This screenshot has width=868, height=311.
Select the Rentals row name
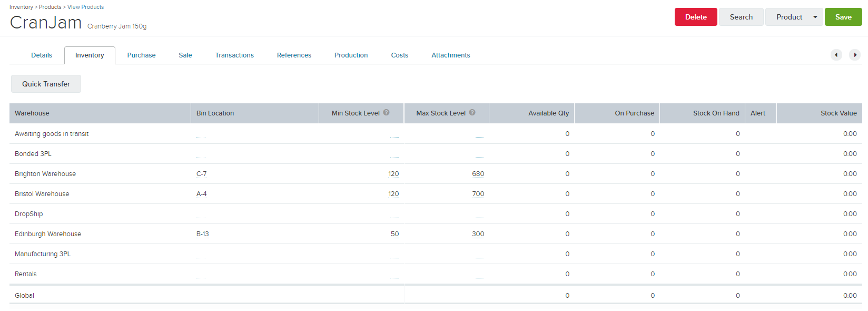(26, 274)
